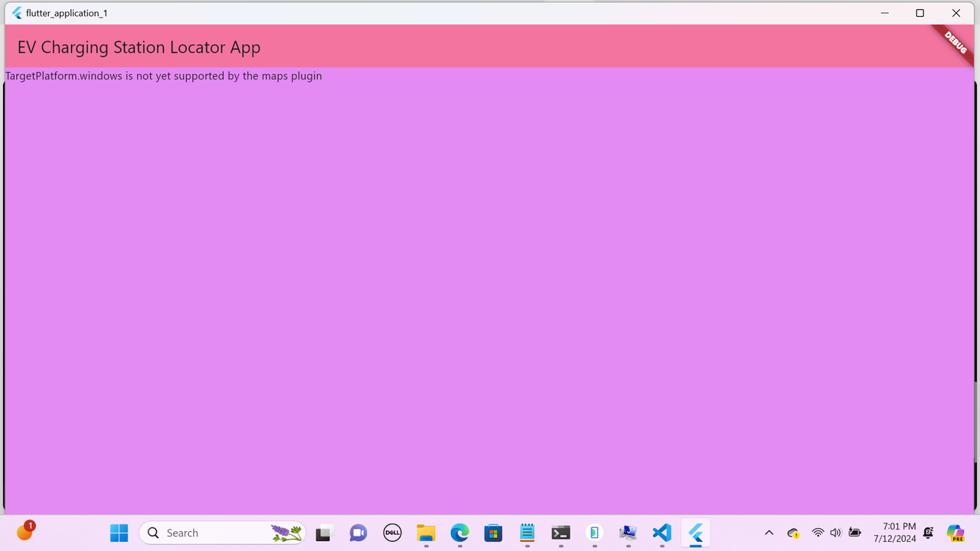This screenshot has width=980, height=551.
Task: Click the Flutter logo in the title bar
Action: point(17,13)
